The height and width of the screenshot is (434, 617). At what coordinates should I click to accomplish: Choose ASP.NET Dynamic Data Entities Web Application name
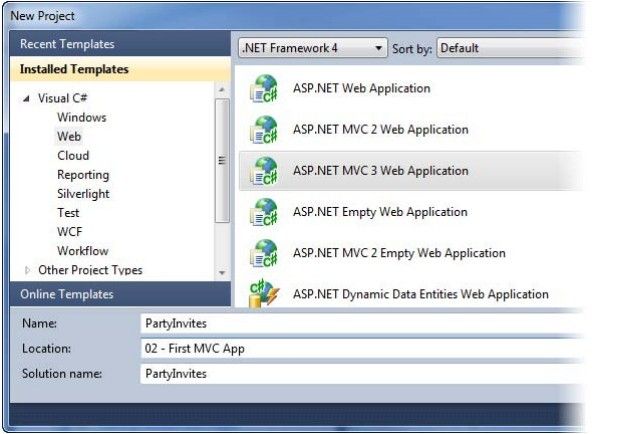pyautogui.click(x=421, y=294)
